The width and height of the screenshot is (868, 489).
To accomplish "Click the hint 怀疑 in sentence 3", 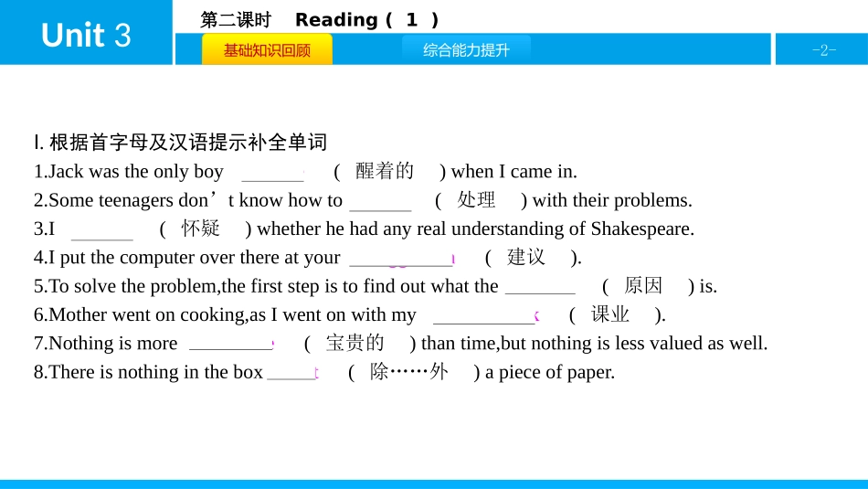I will point(200,229).
